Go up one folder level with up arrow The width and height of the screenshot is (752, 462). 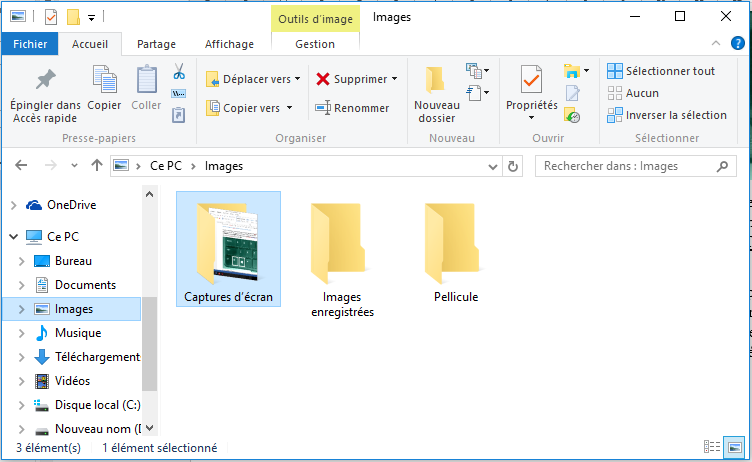tap(97, 166)
